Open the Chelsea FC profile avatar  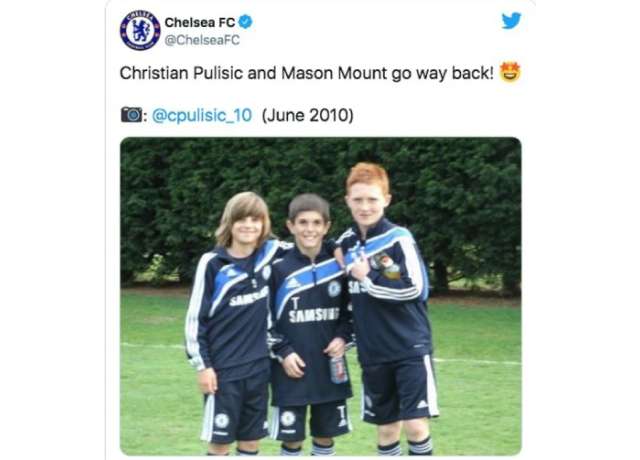[x=140, y=31]
